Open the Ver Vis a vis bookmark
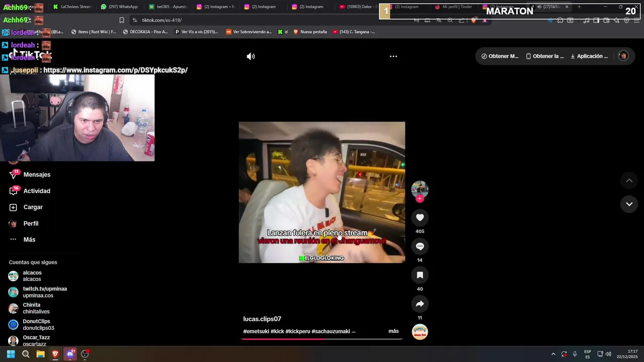 click(x=197, y=32)
